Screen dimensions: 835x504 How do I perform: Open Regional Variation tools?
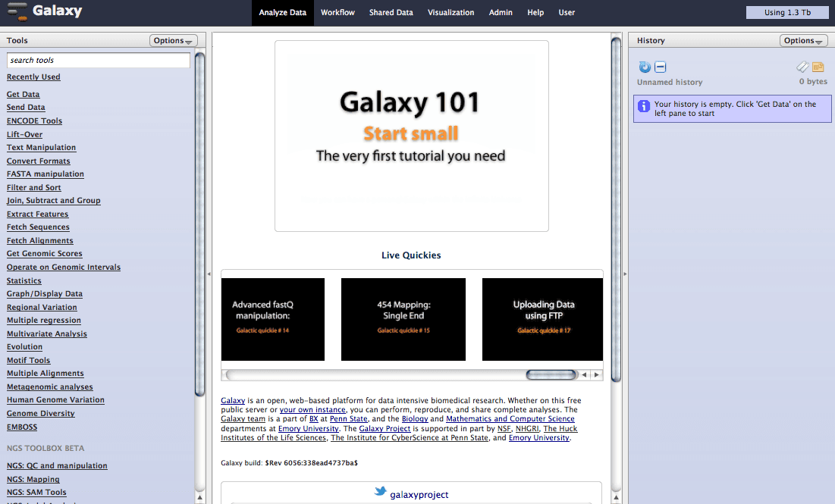click(x=42, y=308)
